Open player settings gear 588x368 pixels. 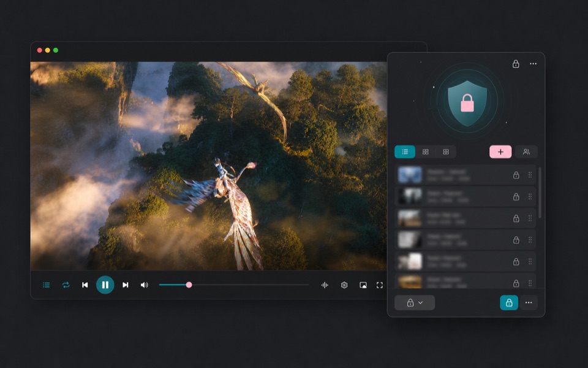(344, 285)
